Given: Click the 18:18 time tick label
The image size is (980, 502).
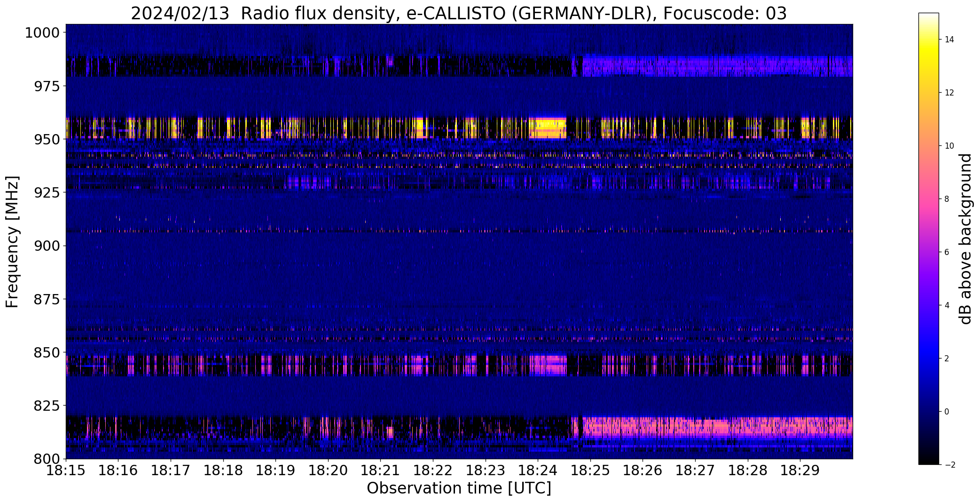Looking at the screenshot, I should (x=223, y=470).
